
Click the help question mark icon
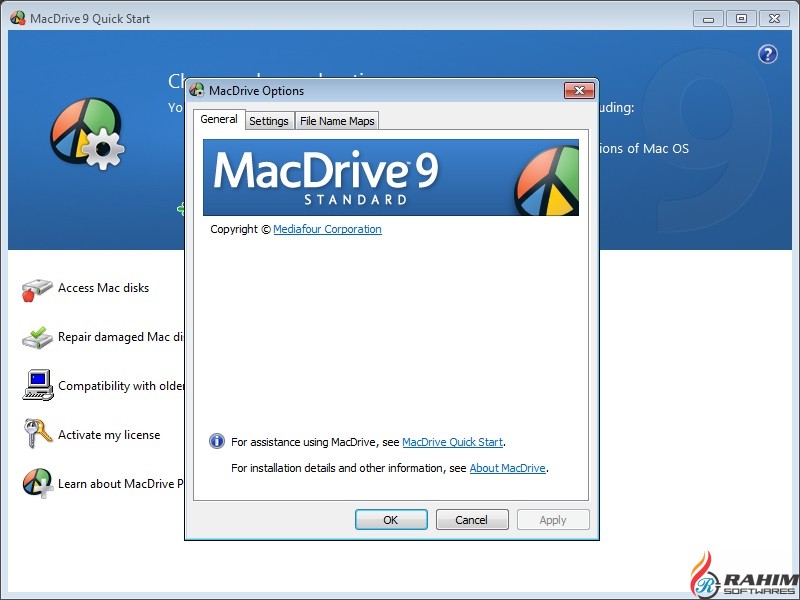tap(767, 54)
